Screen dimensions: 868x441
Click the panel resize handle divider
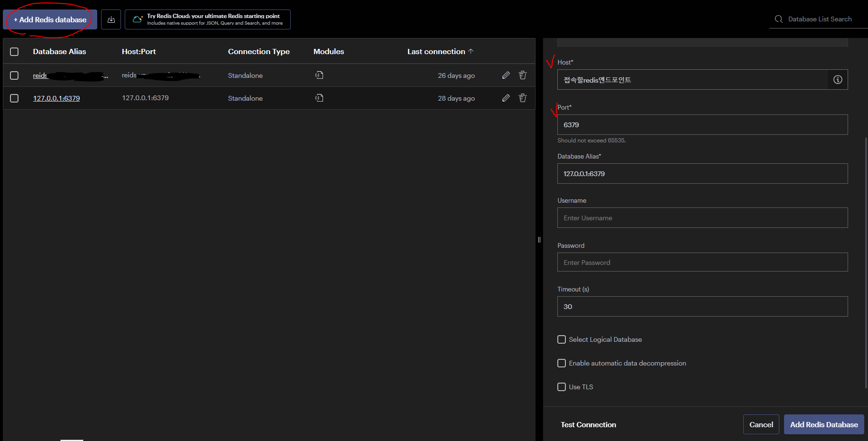click(539, 240)
